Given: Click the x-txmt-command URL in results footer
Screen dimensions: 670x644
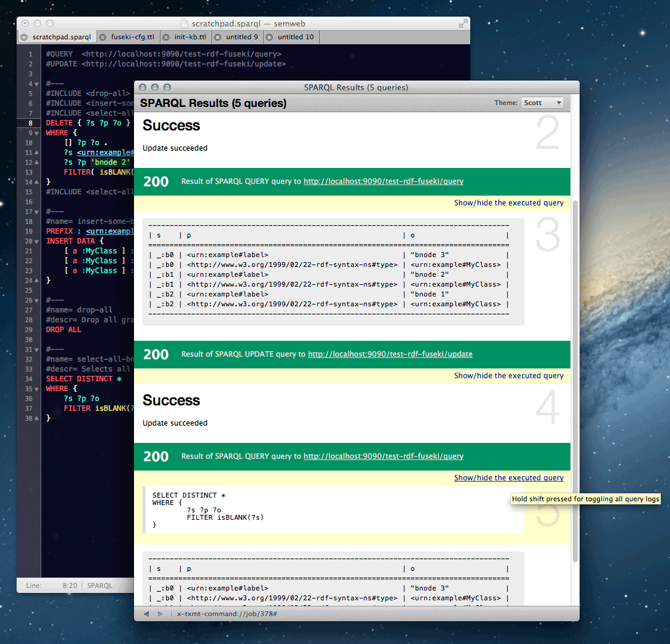Looking at the screenshot, I should pos(226,614).
